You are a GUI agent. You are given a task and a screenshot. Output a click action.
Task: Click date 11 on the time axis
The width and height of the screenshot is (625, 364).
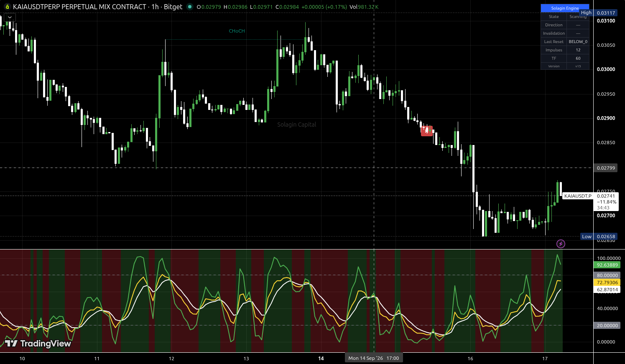[97, 359]
